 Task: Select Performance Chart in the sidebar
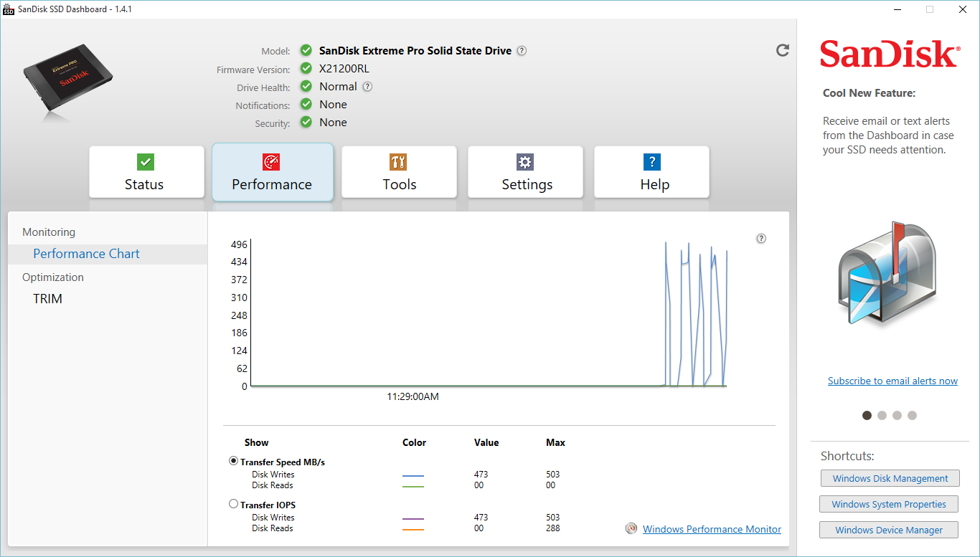click(108, 254)
